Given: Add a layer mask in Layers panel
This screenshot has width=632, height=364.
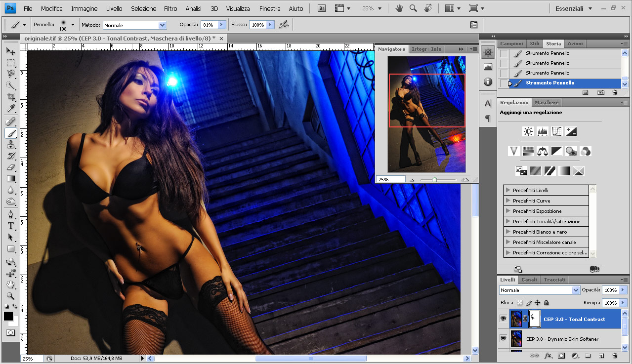Looking at the screenshot, I should (x=561, y=356).
